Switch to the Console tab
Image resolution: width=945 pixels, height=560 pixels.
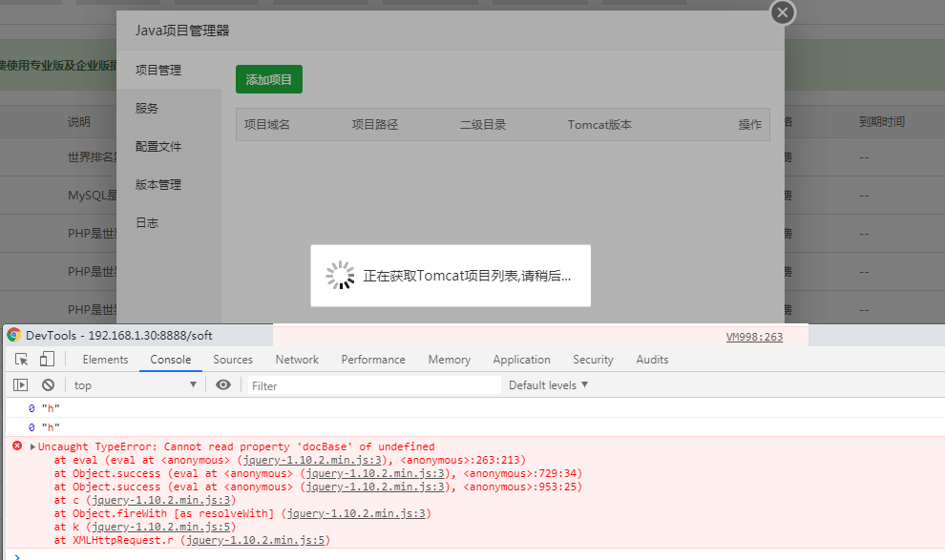coord(171,360)
